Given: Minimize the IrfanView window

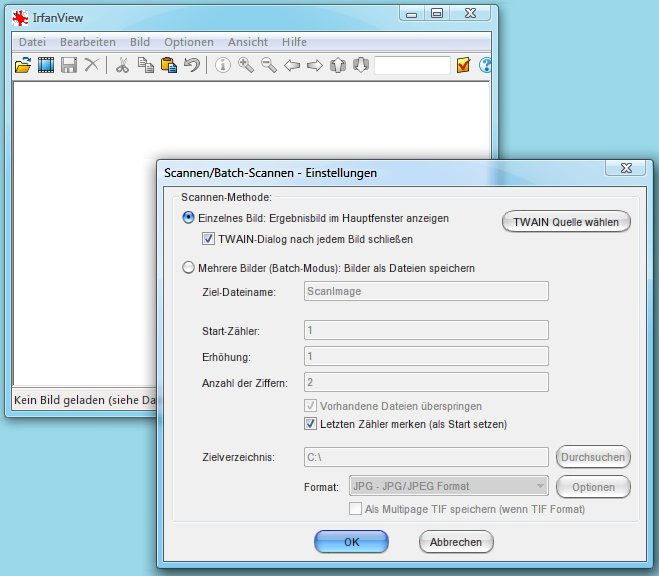Looking at the screenshot, I should coord(412,13).
